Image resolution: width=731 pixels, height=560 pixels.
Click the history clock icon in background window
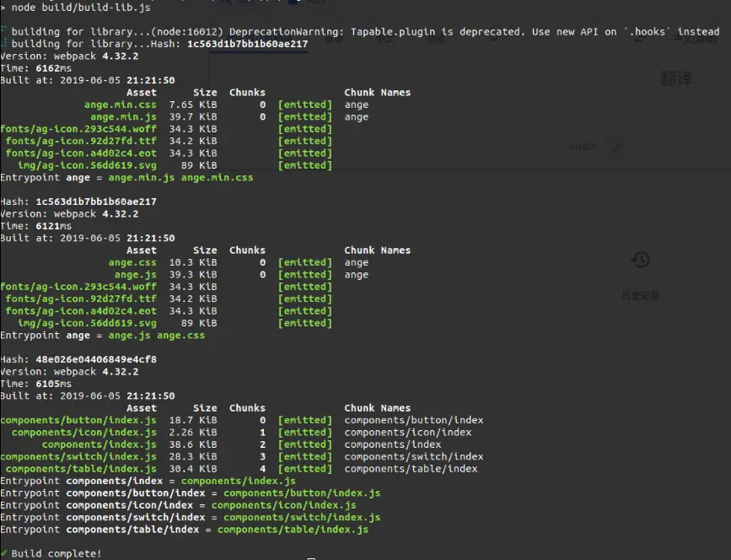(641, 259)
